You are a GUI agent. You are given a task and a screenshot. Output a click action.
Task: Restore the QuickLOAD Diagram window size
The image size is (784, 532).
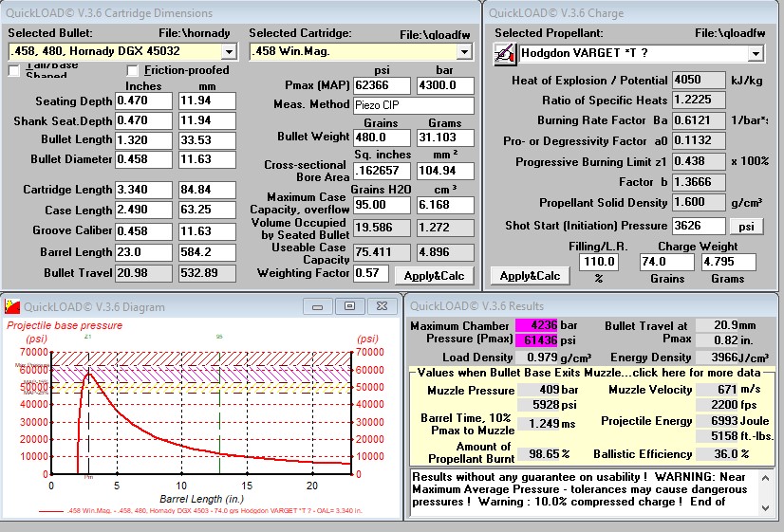tap(349, 305)
